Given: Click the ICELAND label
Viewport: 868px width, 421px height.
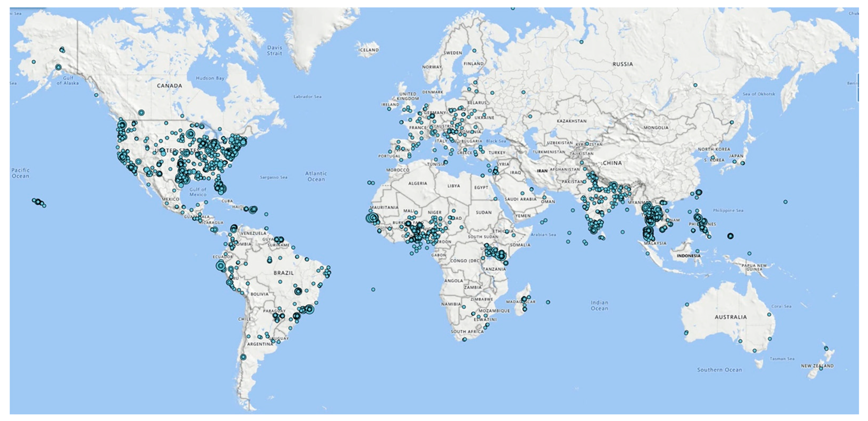Looking at the screenshot, I should [369, 50].
